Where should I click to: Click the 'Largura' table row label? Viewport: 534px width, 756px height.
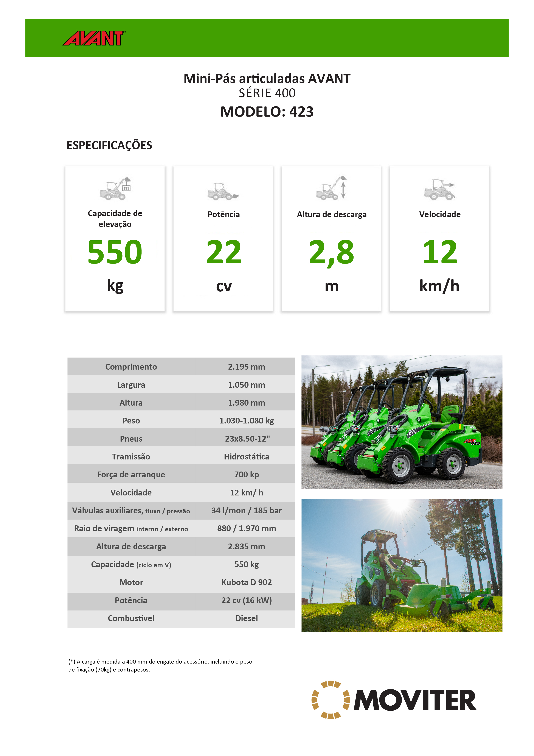131,385
